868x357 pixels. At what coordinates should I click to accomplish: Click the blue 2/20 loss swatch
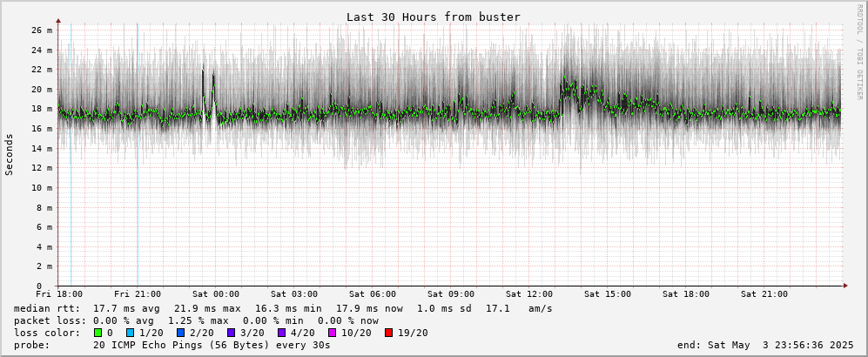pos(180,333)
